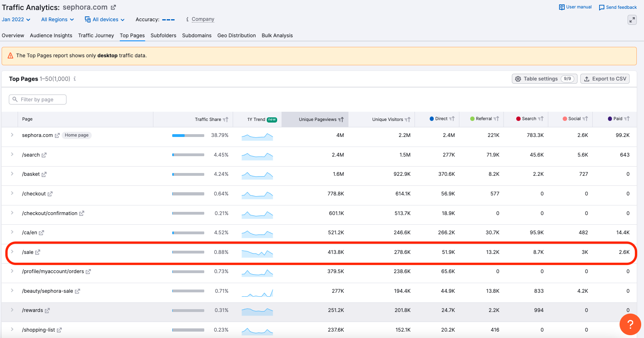The image size is (644, 338).
Task: Sort by Unique Pageviews column icon
Action: coord(341,119)
